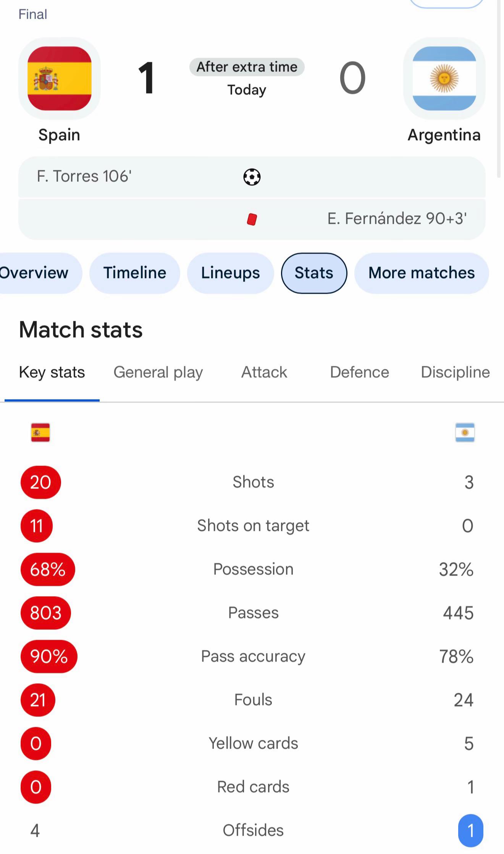Open the More matches chip

(422, 273)
